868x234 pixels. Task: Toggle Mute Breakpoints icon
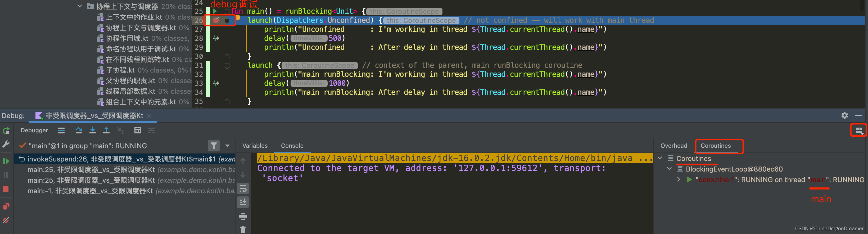6,220
